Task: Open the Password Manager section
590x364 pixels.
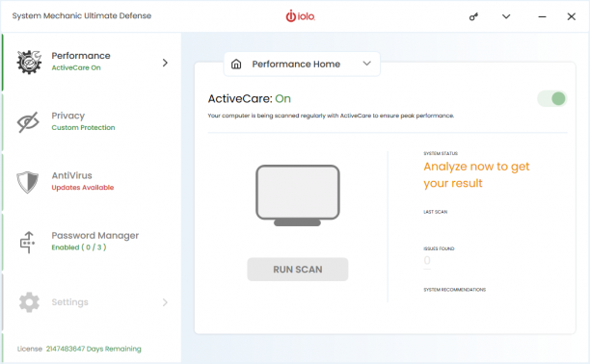Action: coord(91,242)
